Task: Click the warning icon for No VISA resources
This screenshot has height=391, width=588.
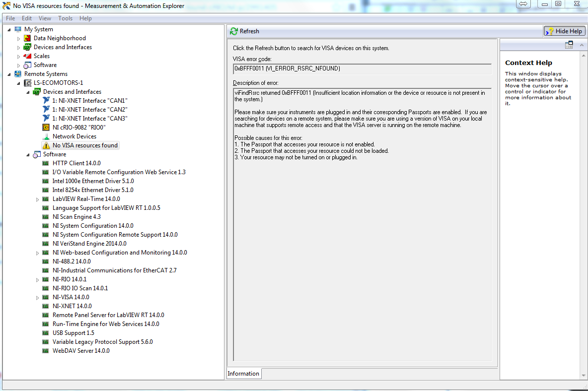Action: coord(46,145)
